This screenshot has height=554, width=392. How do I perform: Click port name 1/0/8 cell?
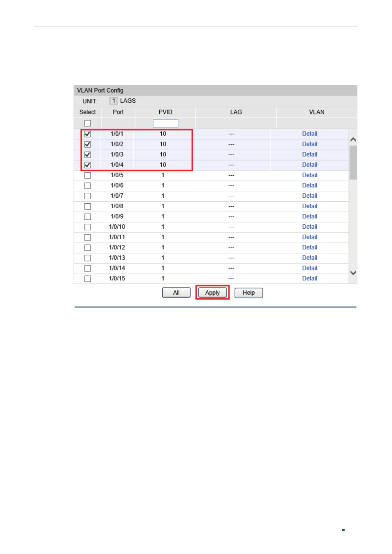(117, 206)
